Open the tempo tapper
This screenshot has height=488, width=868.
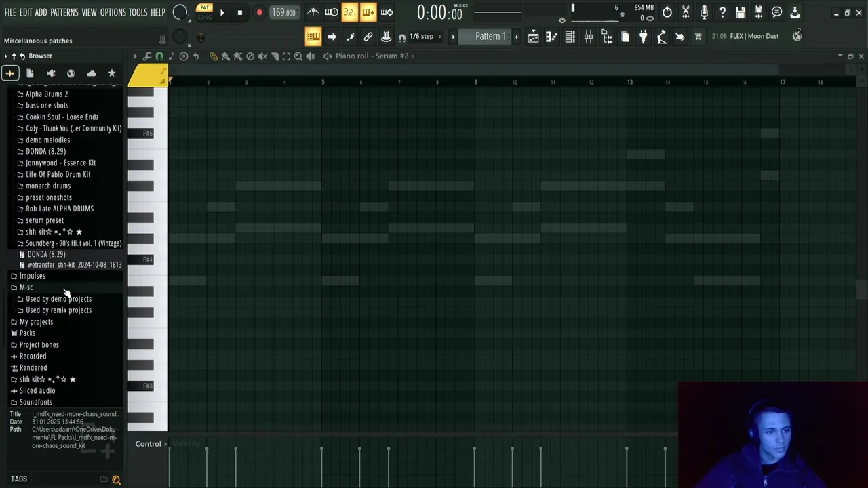(662, 37)
